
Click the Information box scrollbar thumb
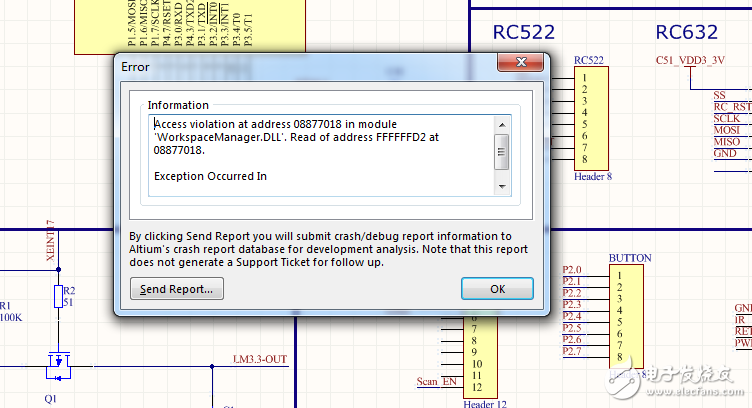[x=502, y=152]
